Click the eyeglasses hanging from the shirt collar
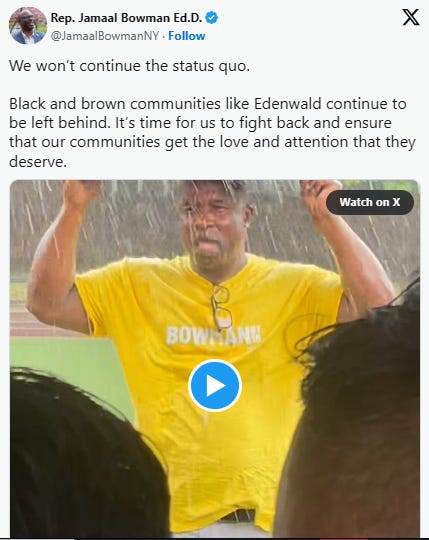The width and height of the screenshot is (429, 540). click(221, 307)
